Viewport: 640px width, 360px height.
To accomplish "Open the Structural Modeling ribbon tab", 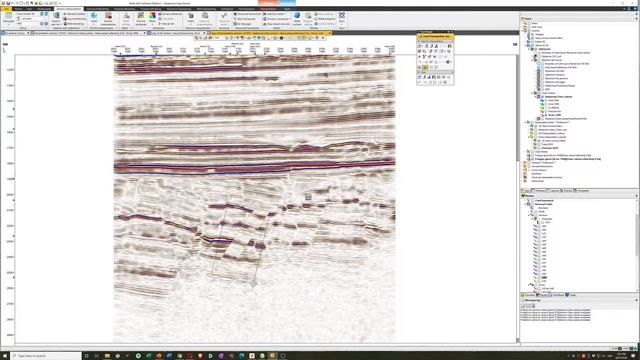I will click(x=97, y=9).
